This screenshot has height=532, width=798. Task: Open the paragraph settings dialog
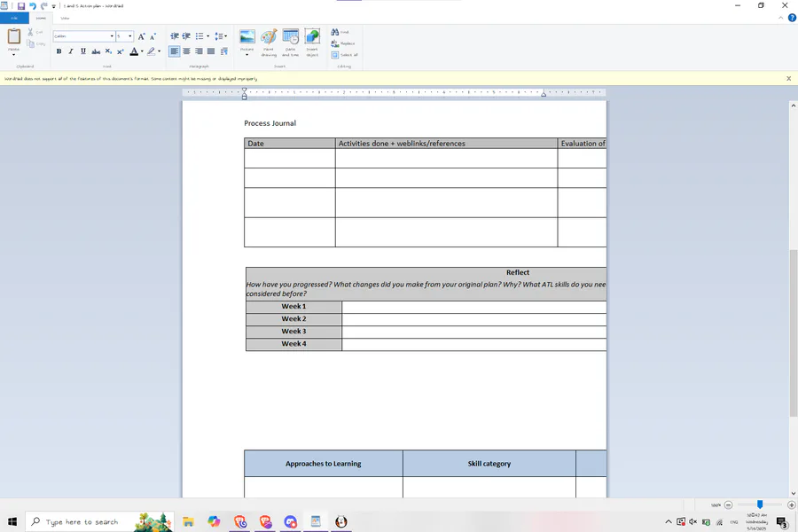click(x=224, y=51)
